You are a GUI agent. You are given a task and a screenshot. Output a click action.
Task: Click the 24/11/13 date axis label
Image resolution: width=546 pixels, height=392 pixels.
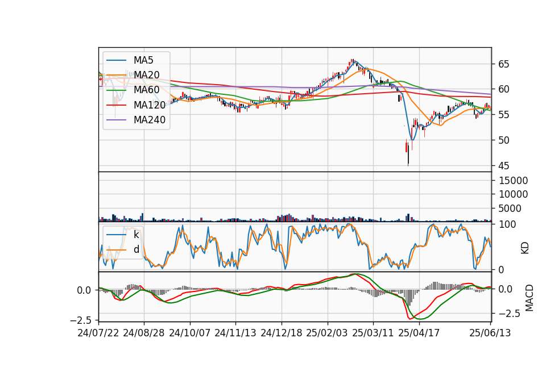coord(235,333)
